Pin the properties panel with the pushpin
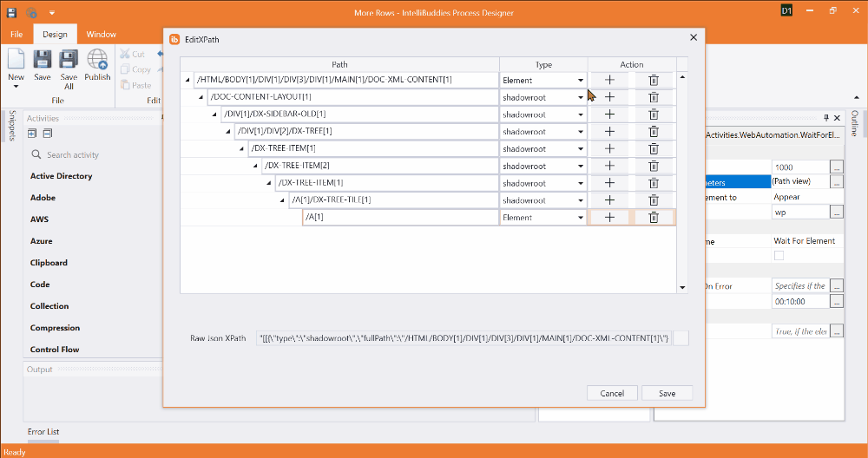The width and height of the screenshot is (868, 458). (825, 118)
